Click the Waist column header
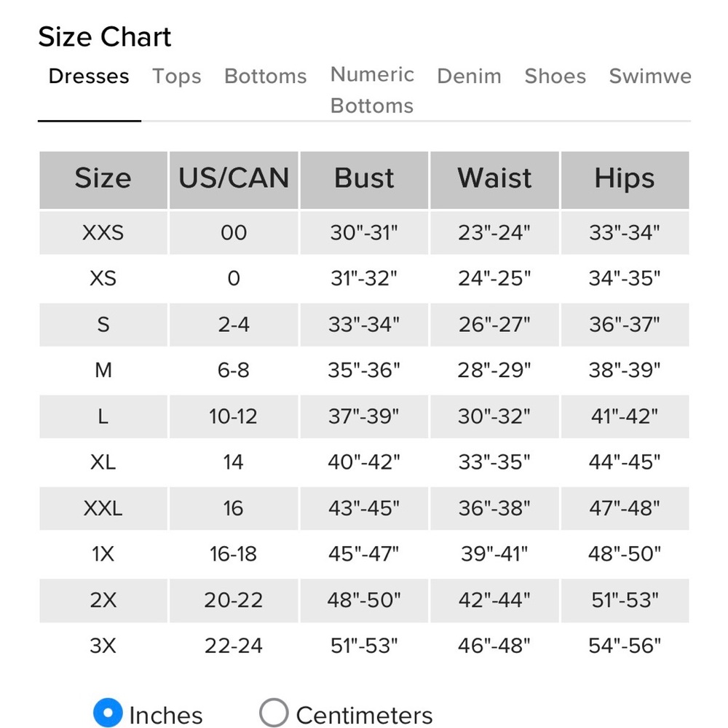The image size is (728, 728). (494, 180)
